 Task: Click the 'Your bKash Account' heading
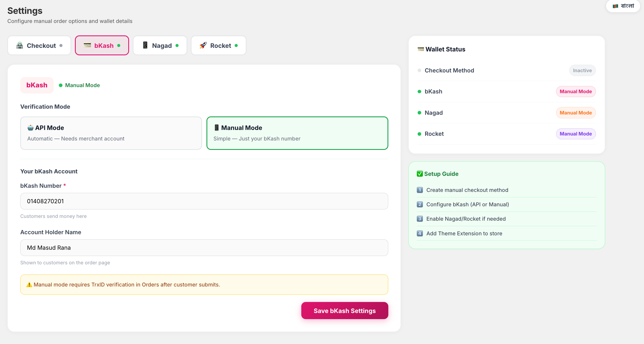point(49,171)
